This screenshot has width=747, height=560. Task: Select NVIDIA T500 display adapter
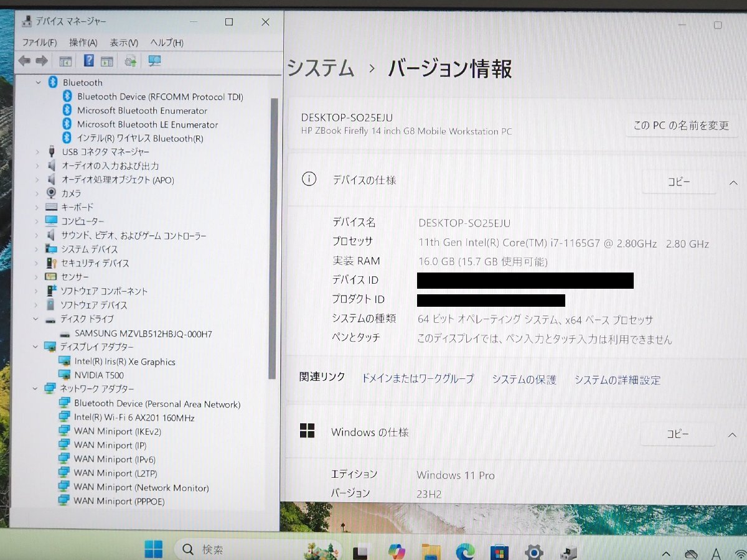99,375
